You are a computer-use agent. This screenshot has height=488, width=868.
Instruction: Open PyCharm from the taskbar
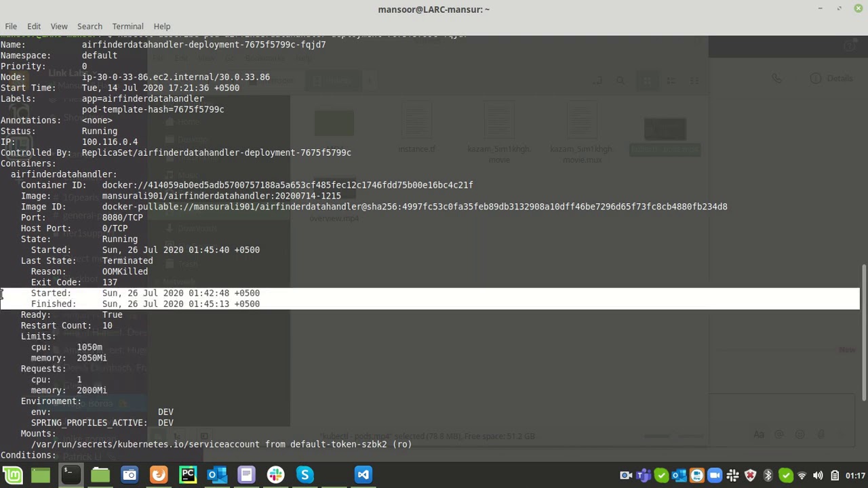188,475
